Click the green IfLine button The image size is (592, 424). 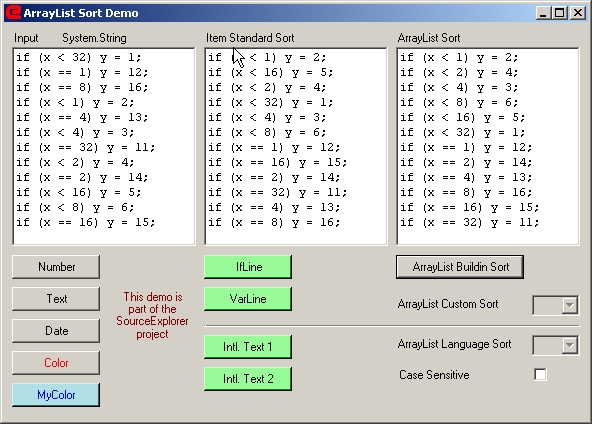click(248, 267)
